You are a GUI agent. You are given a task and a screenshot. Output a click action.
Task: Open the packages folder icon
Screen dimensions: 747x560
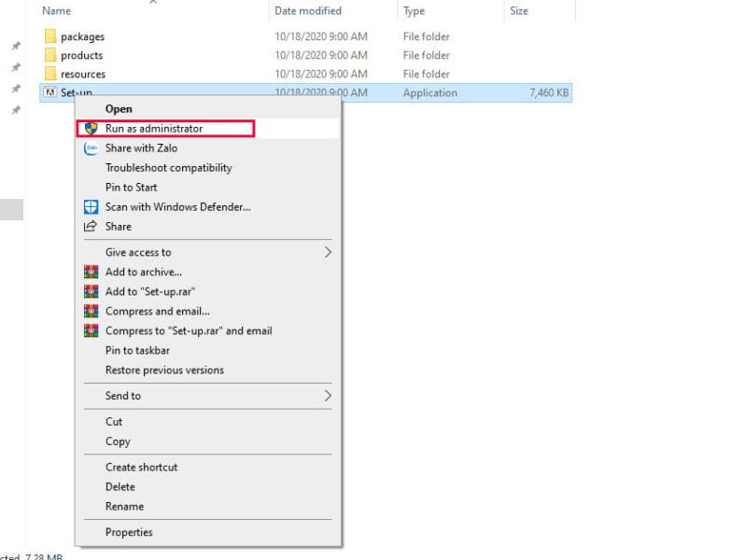(x=50, y=37)
